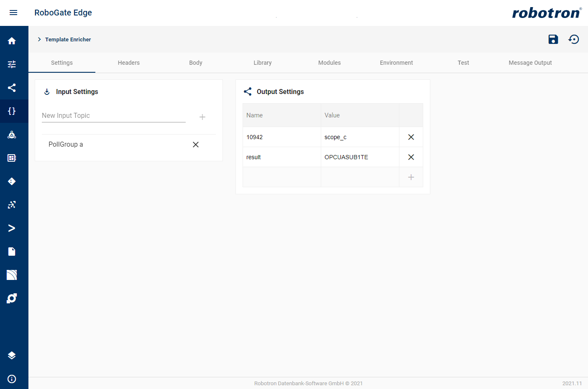588x389 pixels.
Task: Open the file document sidebar icon
Action: [x=12, y=252]
